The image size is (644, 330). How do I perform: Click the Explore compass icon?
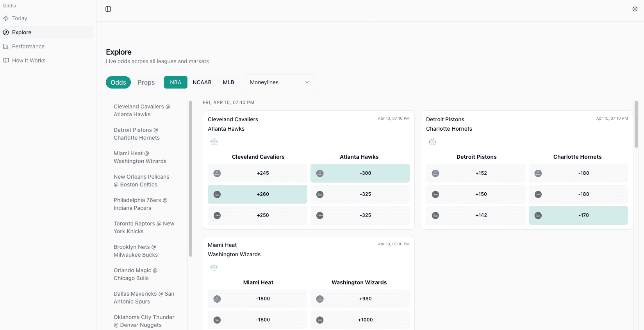click(x=6, y=32)
